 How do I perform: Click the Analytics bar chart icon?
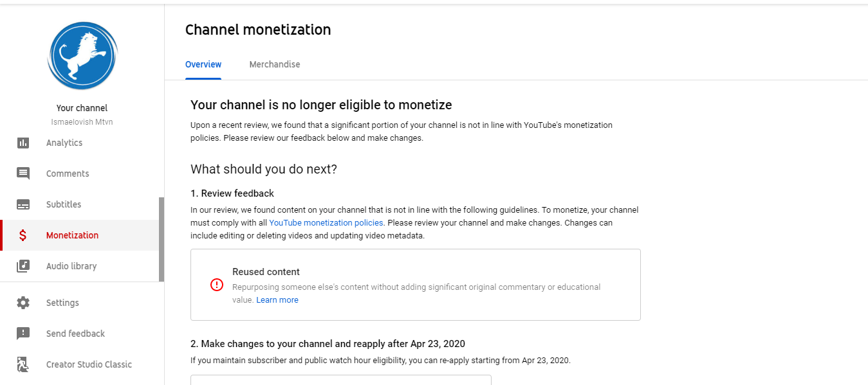pyautogui.click(x=23, y=143)
